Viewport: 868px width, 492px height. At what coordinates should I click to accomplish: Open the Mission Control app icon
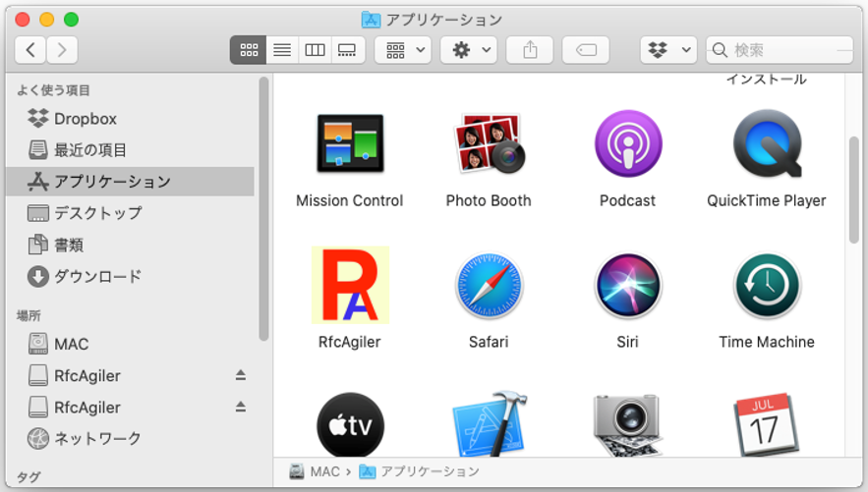click(x=350, y=143)
